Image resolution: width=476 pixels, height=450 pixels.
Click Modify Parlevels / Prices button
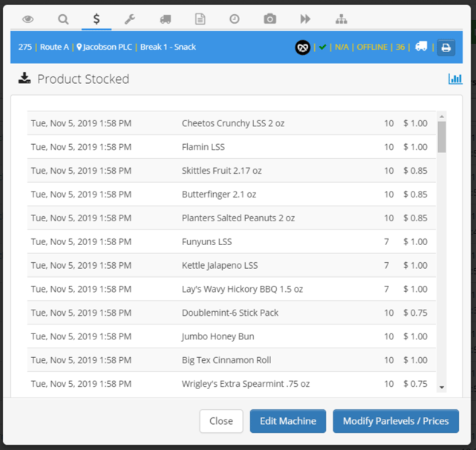click(x=396, y=421)
